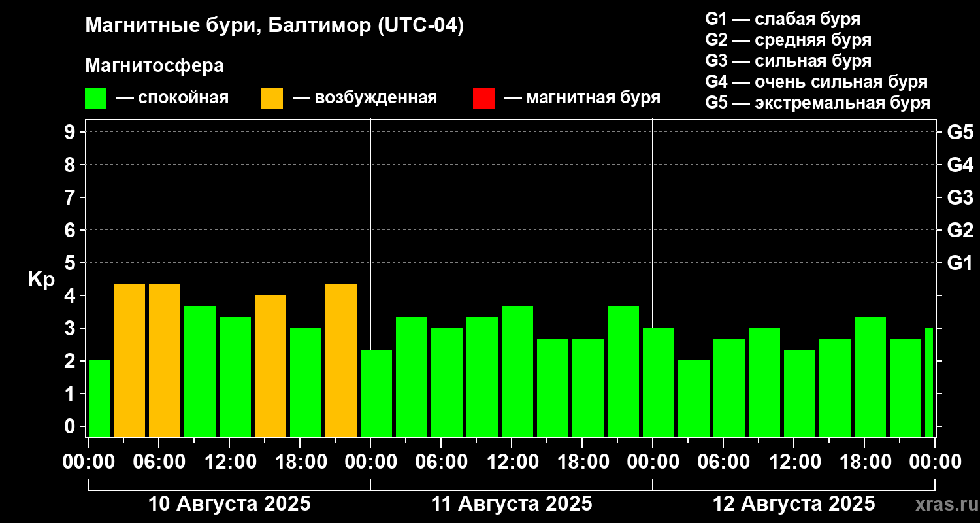The height and width of the screenshot is (523, 980).
Task: Click the G4 tick label on right axis
Action: pos(960,165)
